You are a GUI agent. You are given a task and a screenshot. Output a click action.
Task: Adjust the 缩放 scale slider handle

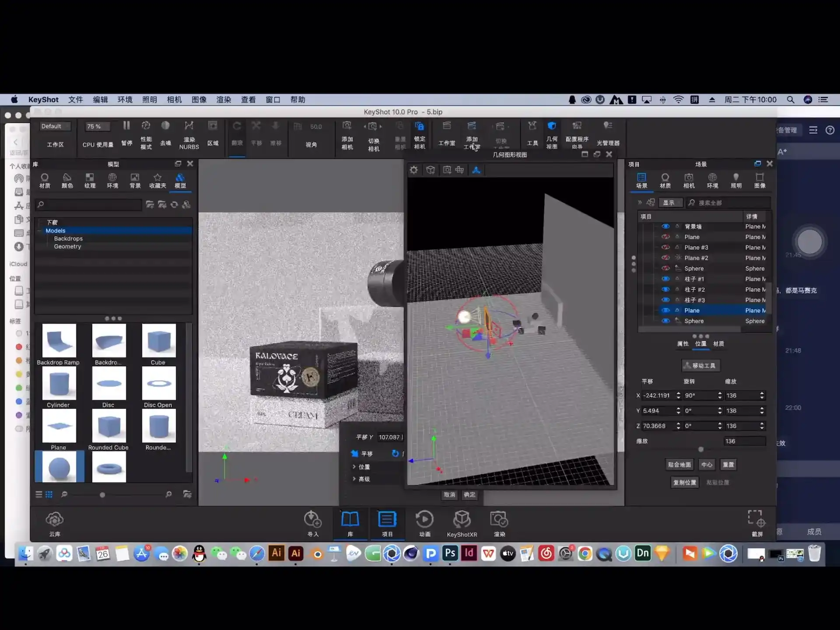701,449
